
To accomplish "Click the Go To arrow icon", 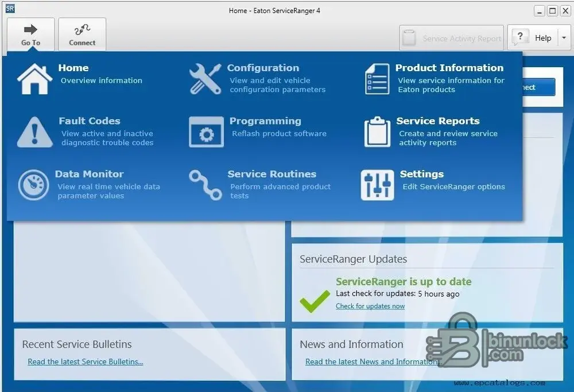I will pyautogui.click(x=31, y=29).
